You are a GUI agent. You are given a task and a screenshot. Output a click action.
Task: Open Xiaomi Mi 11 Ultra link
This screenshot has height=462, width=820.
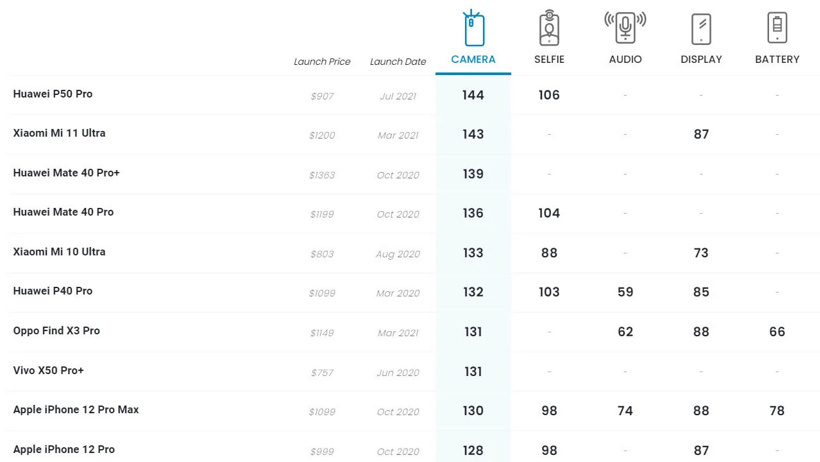pos(59,133)
